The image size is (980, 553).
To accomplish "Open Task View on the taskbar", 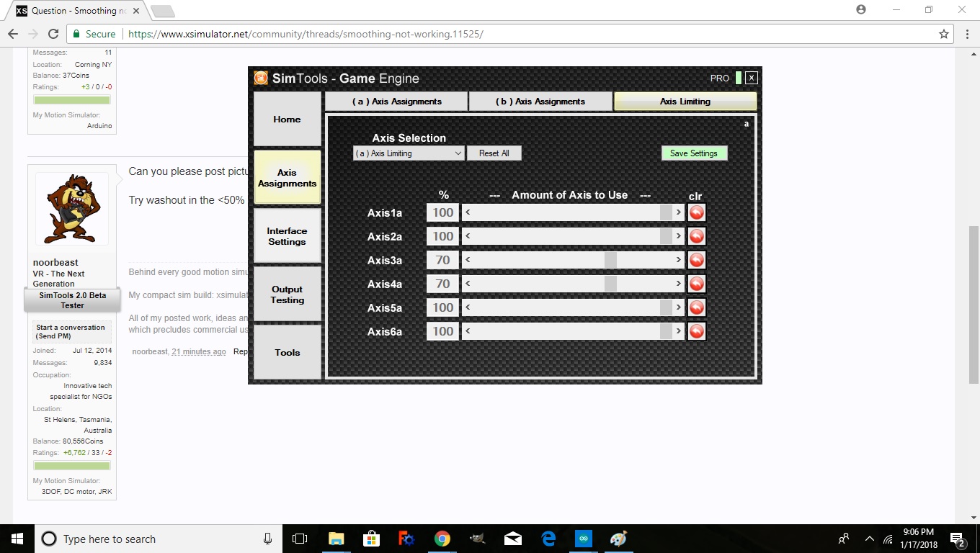I will click(300, 539).
